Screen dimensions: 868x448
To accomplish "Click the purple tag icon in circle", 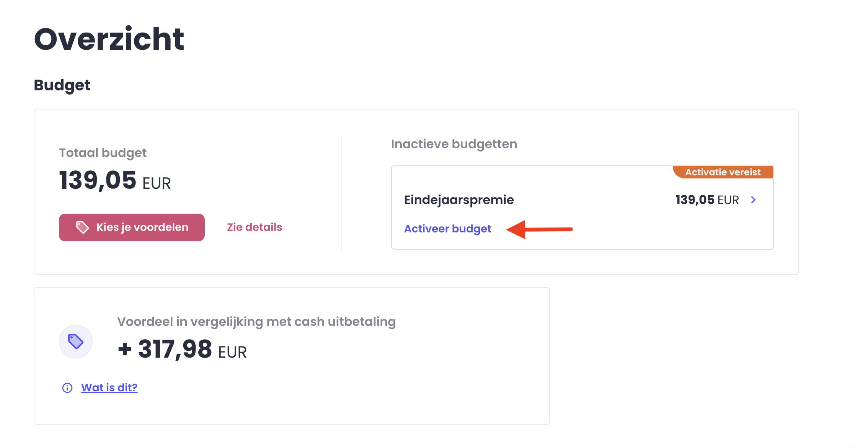I will tap(76, 342).
